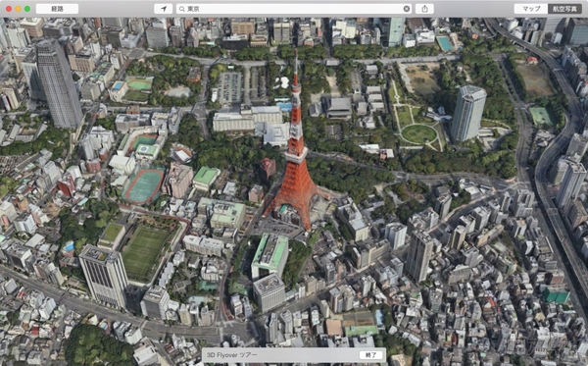Switch to the マップ map view
The height and width of the screenshot is (366, 588).
[531, 9]
